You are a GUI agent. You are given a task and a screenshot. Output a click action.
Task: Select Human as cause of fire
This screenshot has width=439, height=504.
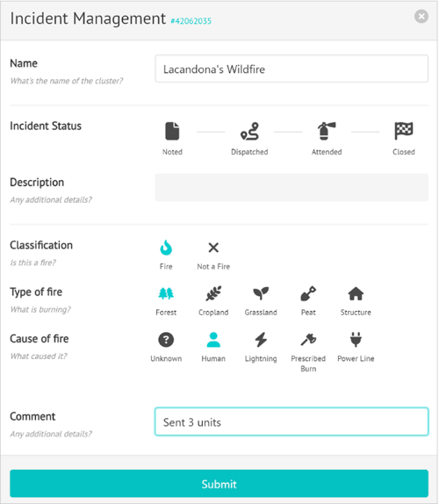click(213, 340)
